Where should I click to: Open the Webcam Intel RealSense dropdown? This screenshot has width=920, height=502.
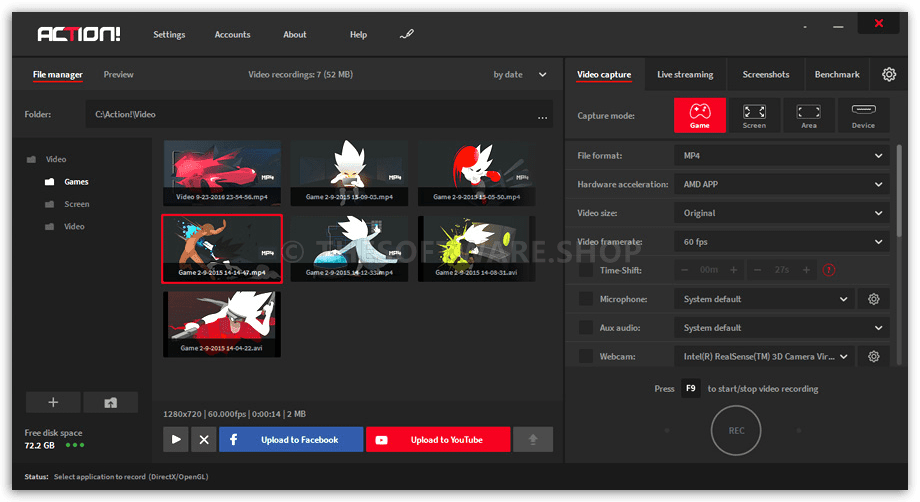pyautogui.click(x=765, y=357)
